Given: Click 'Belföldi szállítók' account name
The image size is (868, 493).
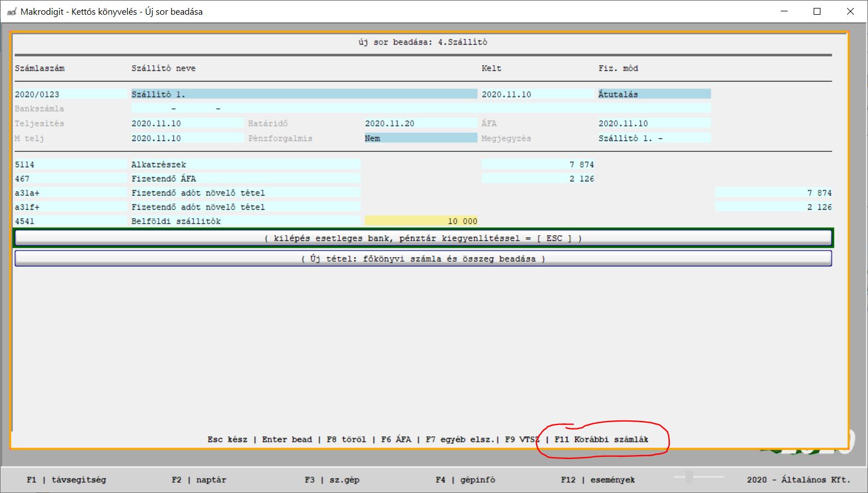Looking at the screenshot, I should pyautogui.click(x=246, y=221).
